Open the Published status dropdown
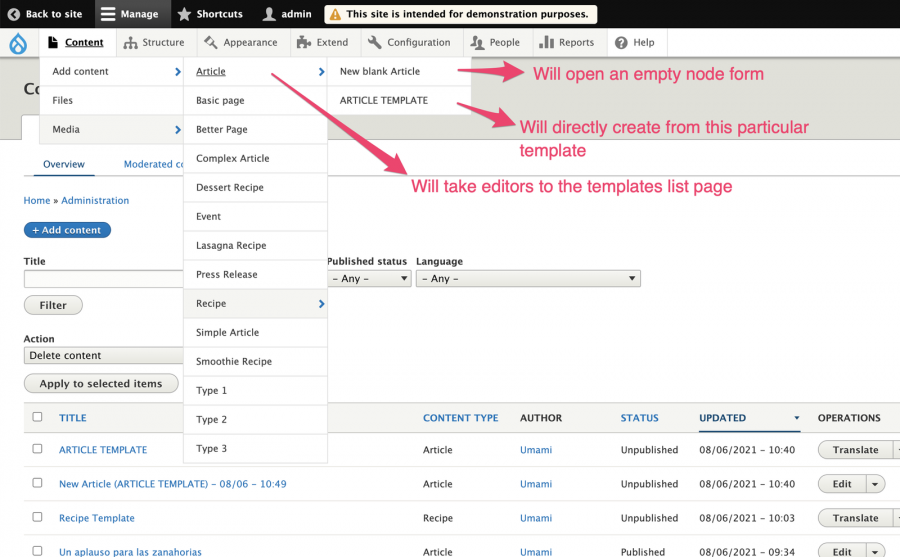 pyautogui.click(x=369, y=278)
